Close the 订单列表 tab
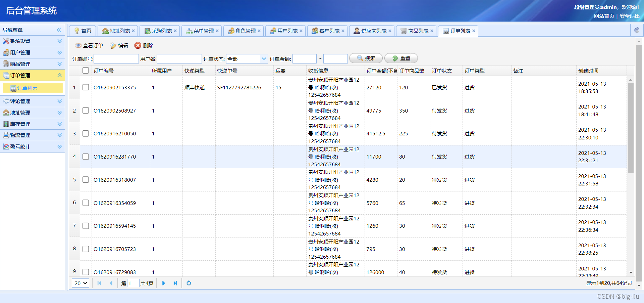The height and width of the screenshot is (303, 644). coord(474,31)
